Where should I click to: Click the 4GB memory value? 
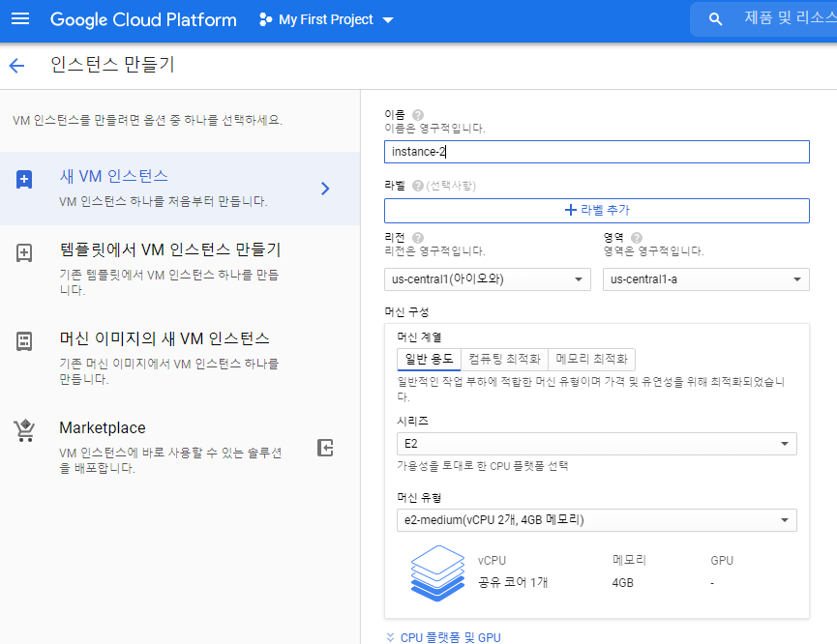coord(623,583)
